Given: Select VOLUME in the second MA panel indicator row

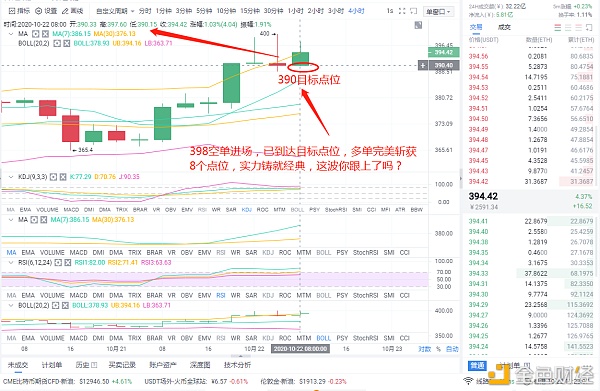Looking at the screenshot, I should point(52,253).
